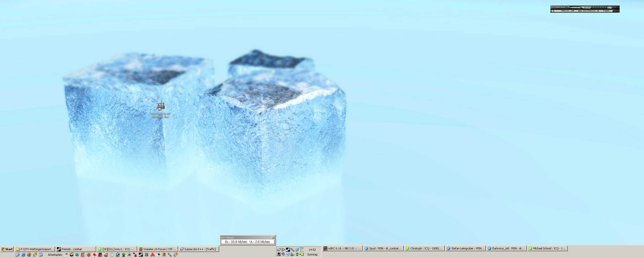Open the VNC tray icon
This screenshot has height=258, width=644.
[x=302, y=250]
